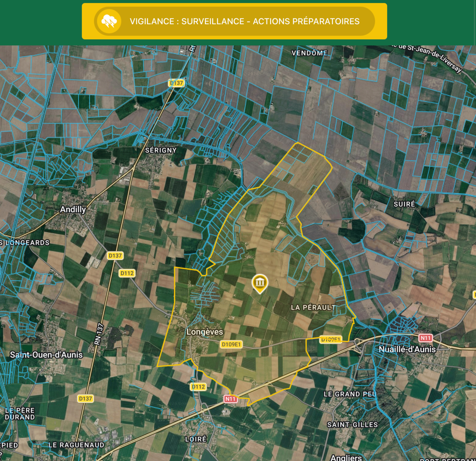The image size is (476, 461).
Task: Click the D109E1 road shield east of Longèves
Action: click(x=231, y=344)
